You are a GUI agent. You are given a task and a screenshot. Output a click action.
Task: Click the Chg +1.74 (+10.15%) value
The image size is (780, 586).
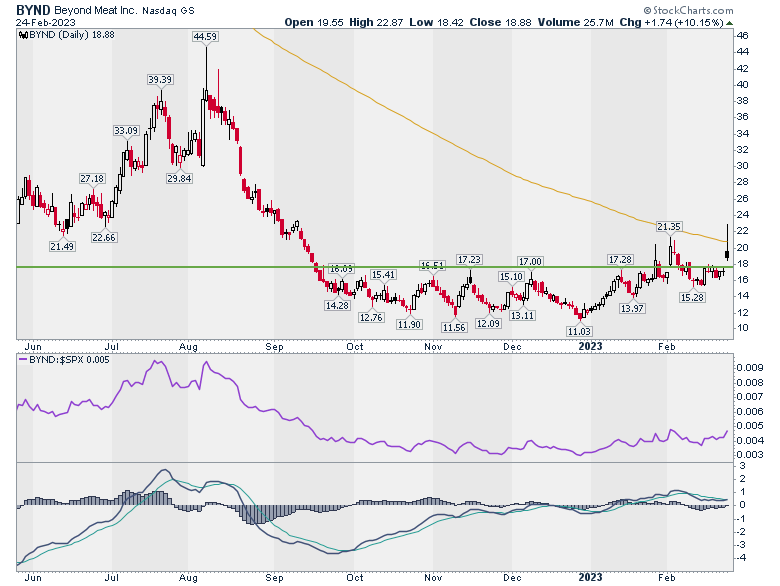coord(671,22)
